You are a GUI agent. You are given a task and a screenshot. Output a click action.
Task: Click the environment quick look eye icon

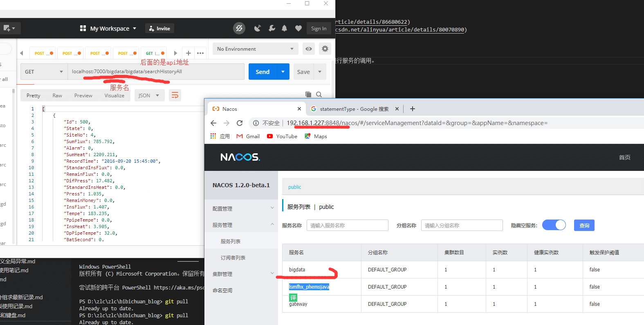(309, 49)
